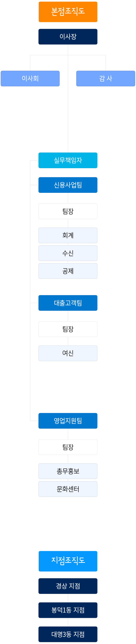Click the blue 지점조직도 header box

point(68,561)
